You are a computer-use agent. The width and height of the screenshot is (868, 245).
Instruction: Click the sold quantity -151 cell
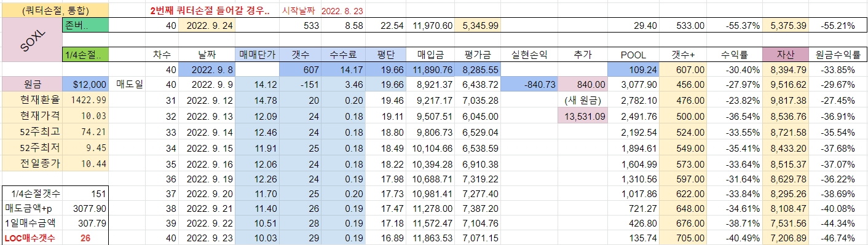300,84
